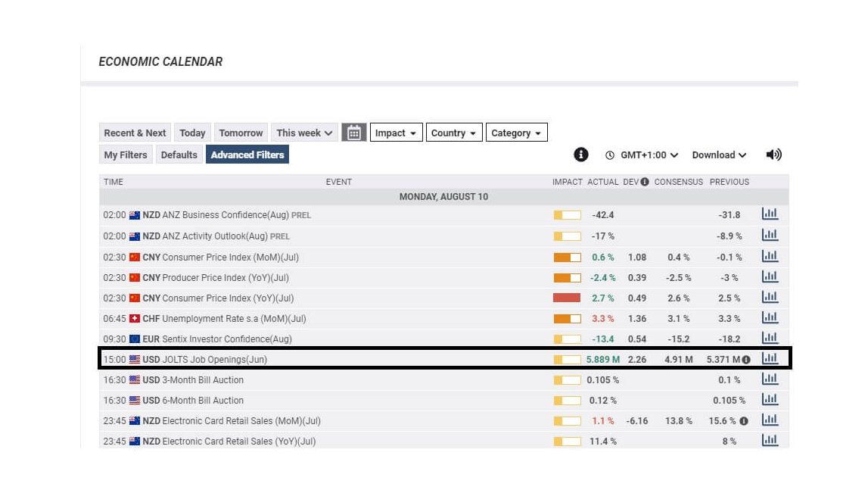Open EUR Sentix Investor Confidence(Aug) event
The width and height of the screenshot is (868, 490).
(x=217, y=339)
